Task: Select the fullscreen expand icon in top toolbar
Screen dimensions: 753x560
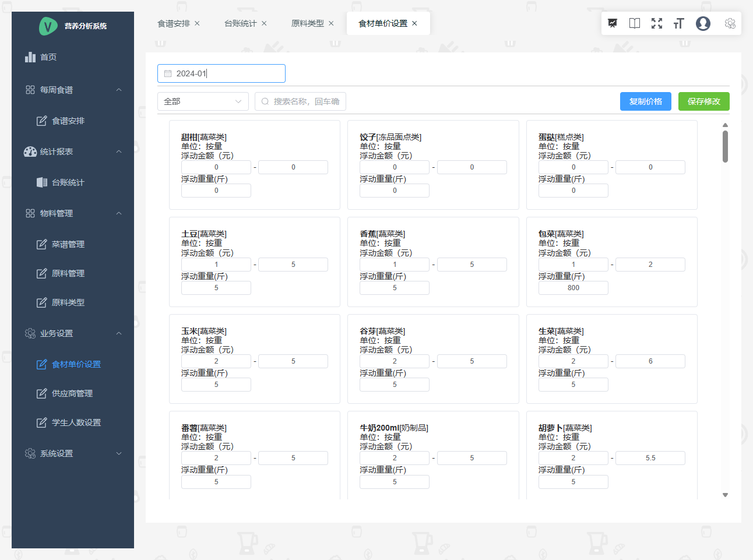Action: pyautogui.click(x=657, y=23)
